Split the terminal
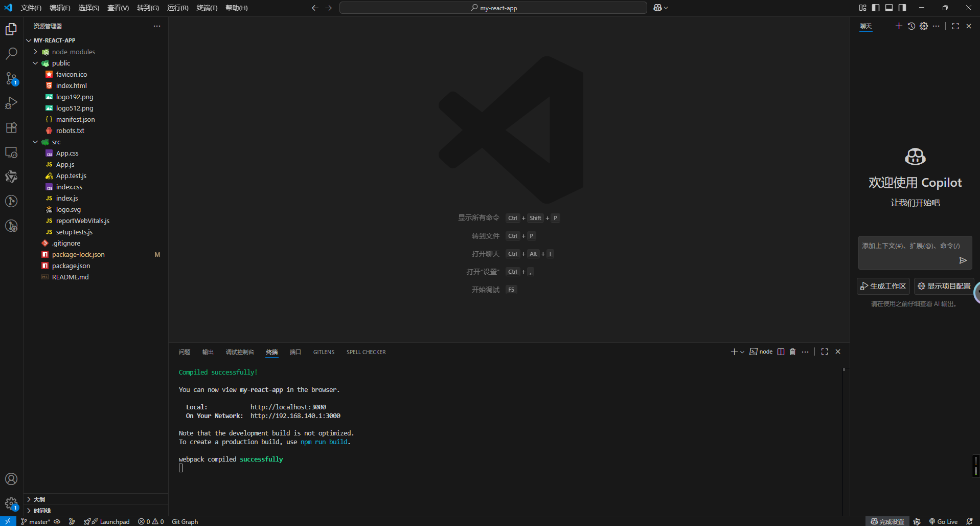Screen dimensions: 980x526 (781, 352)
